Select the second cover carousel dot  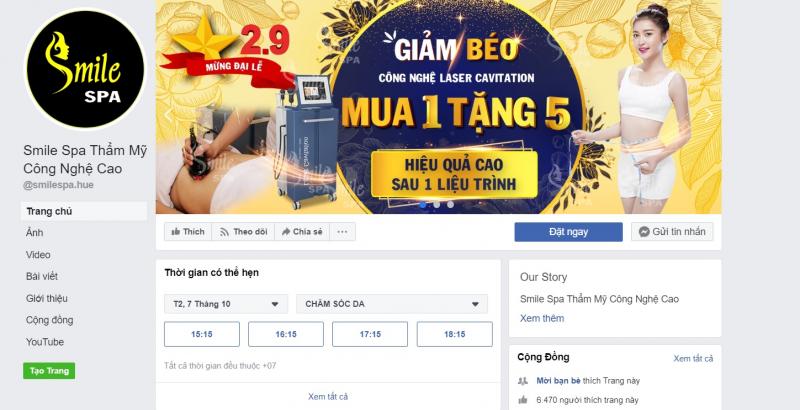437,204
